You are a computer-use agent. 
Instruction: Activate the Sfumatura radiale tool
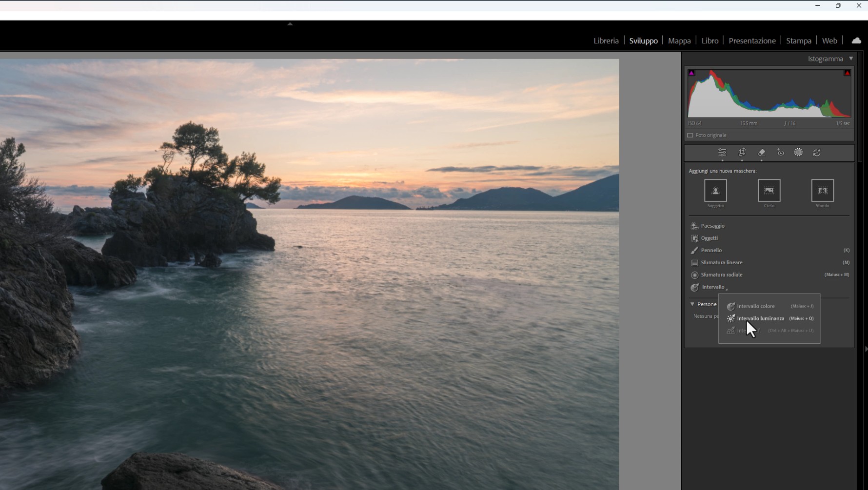(721, 274)
